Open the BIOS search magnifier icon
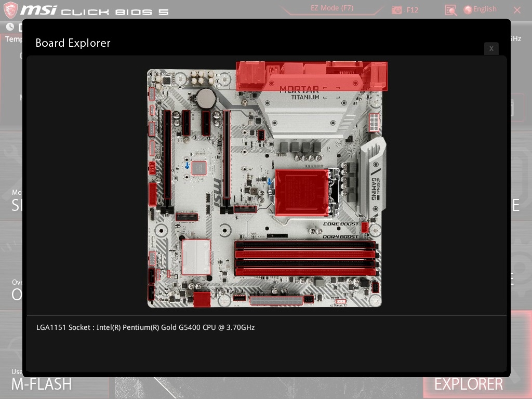This screenshot has width=532, height=399. click(450, 10)
